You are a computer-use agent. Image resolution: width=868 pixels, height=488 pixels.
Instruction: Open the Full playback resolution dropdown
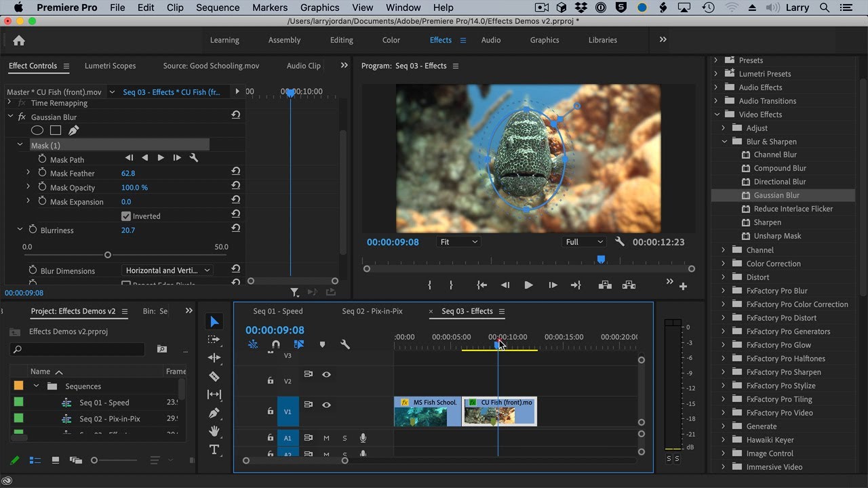point(584,242)
